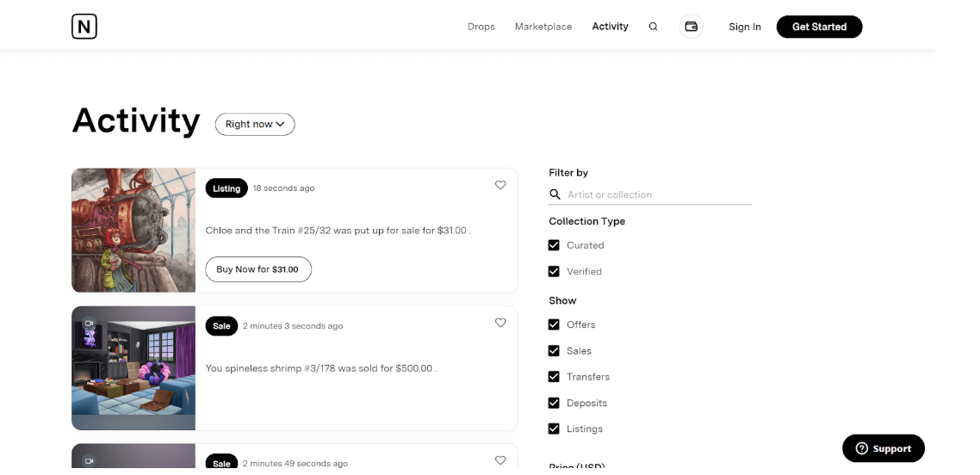
Task: Open the wallet icon in the header
Action: [x=692, y=27]
